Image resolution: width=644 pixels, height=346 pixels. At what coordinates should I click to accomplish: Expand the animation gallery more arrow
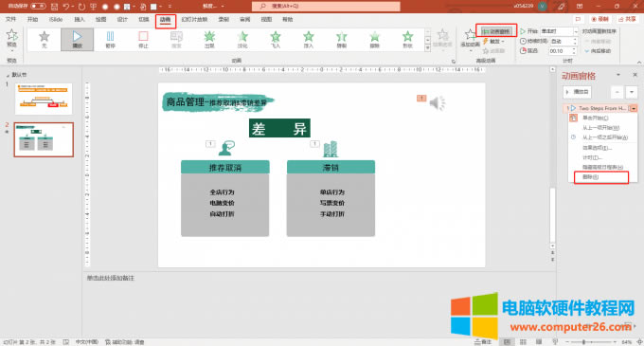[427, 48]
